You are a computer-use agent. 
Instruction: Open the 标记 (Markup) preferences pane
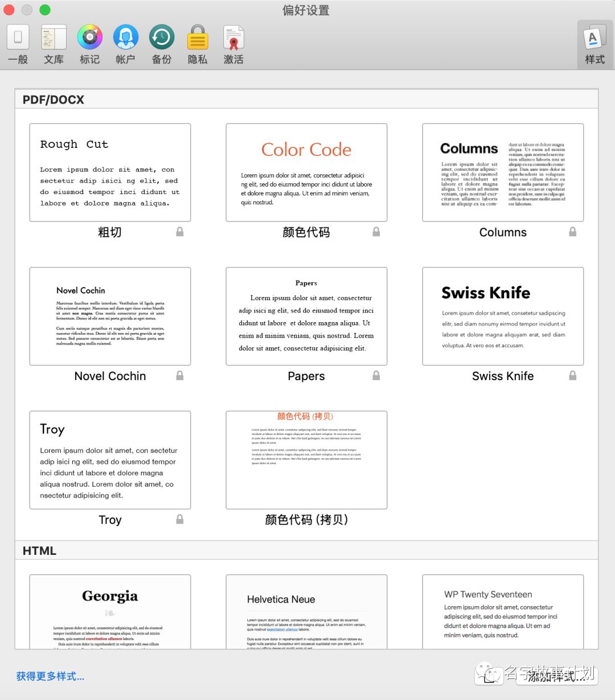[x=90, y=44]
